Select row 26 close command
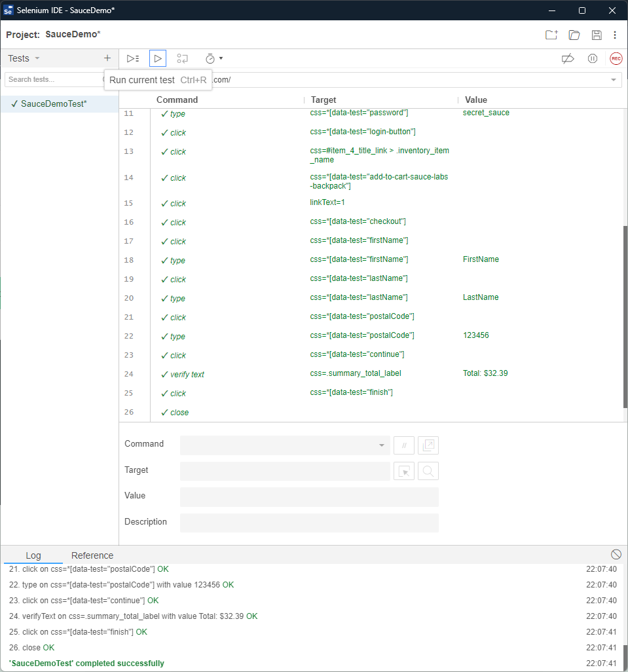628x672 pixels. point(371,412)
